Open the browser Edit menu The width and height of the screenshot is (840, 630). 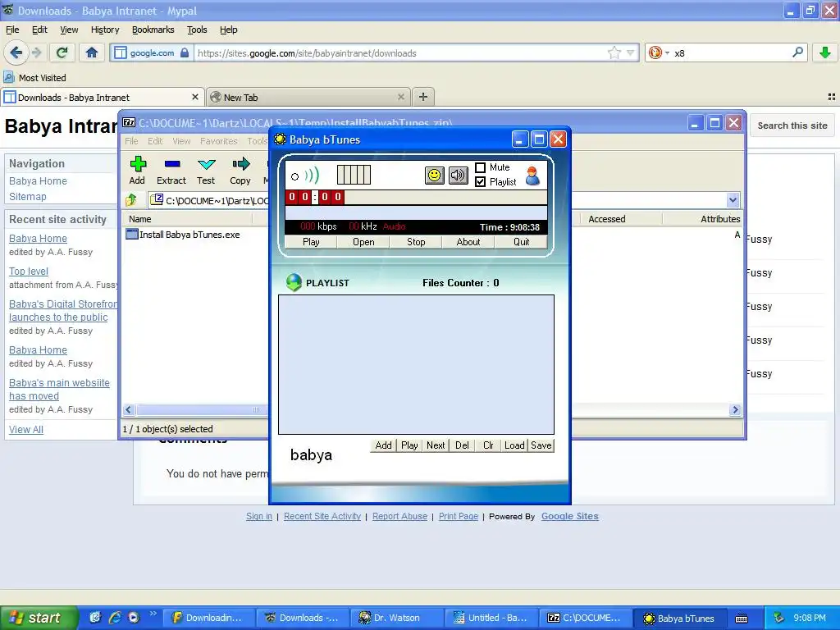[39, 30]
